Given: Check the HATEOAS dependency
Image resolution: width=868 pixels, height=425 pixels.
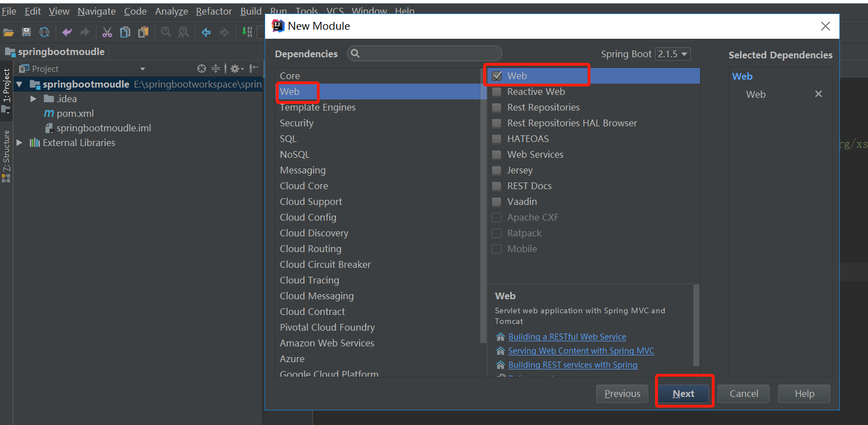Looking at the screenshot, I should 497,139.
